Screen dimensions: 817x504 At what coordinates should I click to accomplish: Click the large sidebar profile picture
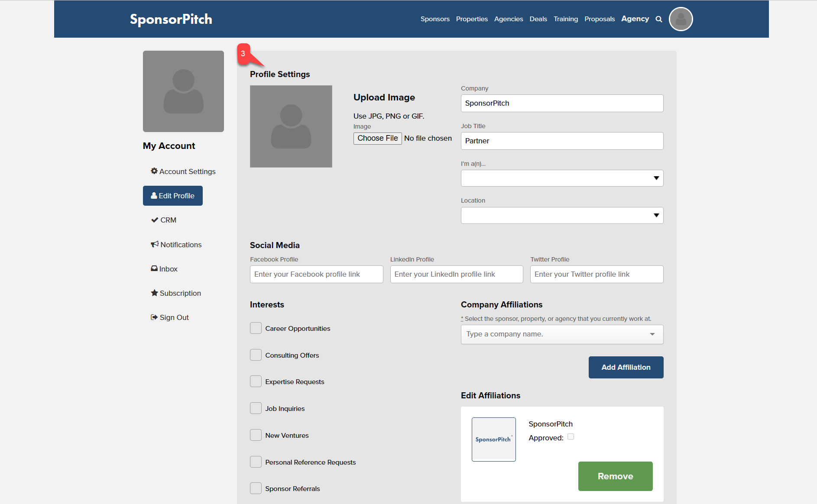click(x=183, y=91)
